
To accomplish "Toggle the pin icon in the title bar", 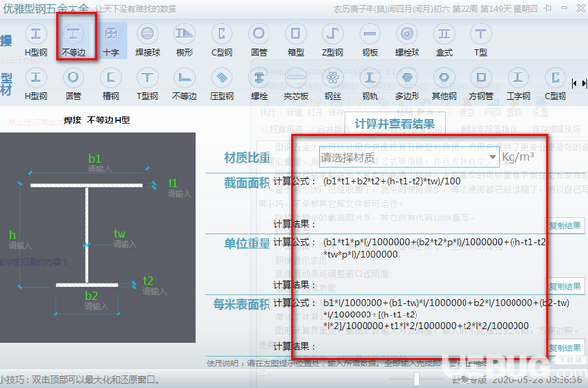I will 547,8.
